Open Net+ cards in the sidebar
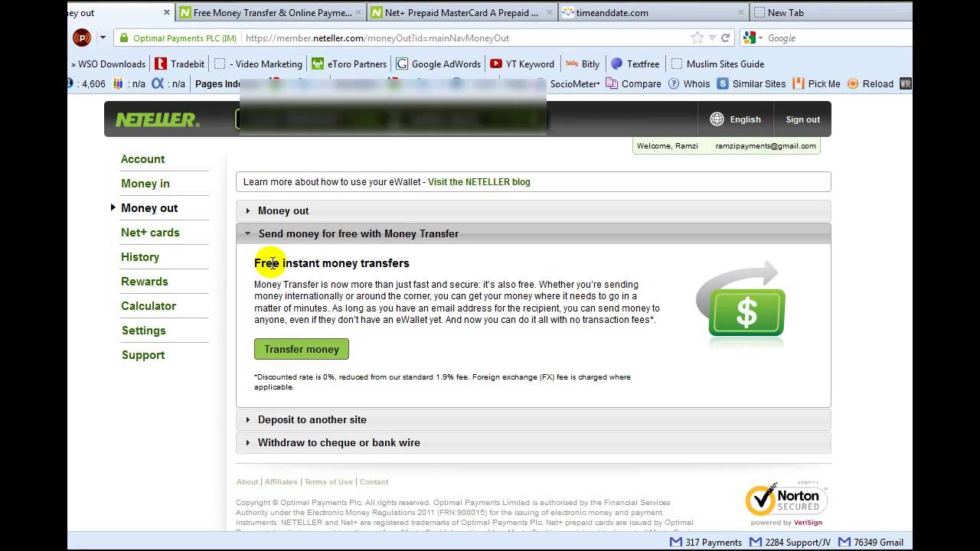 pos(150,233)
